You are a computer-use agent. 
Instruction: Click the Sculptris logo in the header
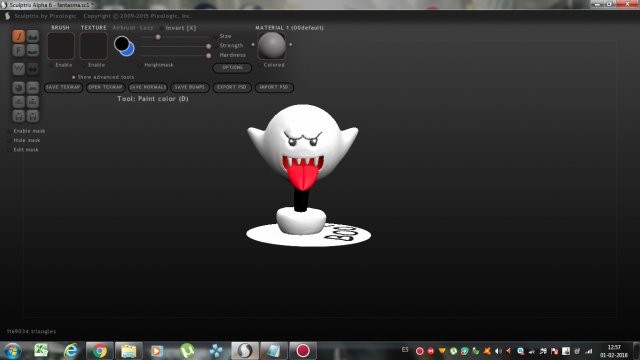(7, 16)
